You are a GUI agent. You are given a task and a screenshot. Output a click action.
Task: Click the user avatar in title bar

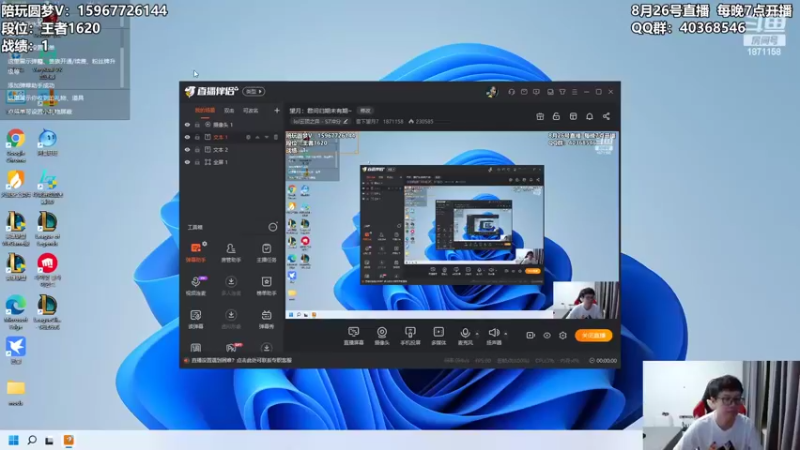(x=492, y=92)
